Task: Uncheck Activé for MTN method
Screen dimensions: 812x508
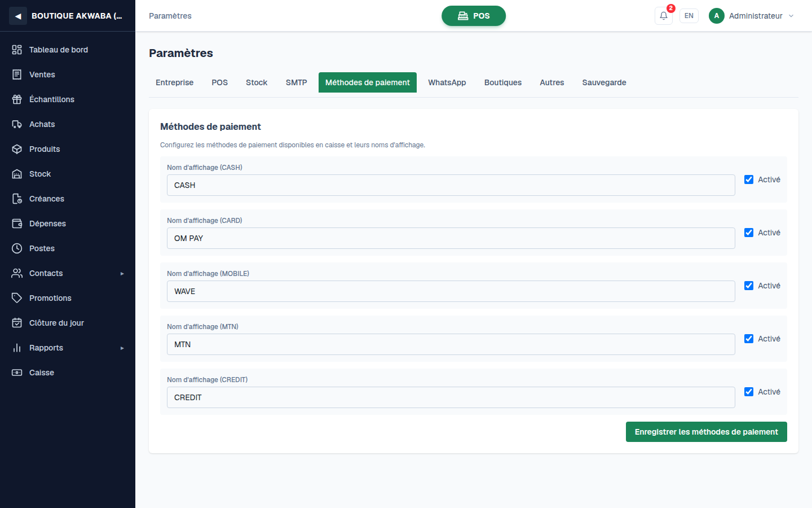Action: 749,339
